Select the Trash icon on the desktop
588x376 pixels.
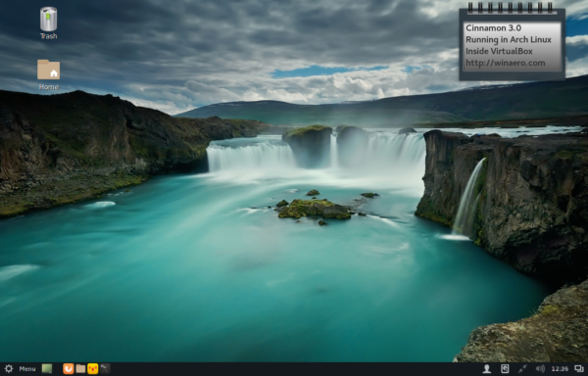pos(48,20)
